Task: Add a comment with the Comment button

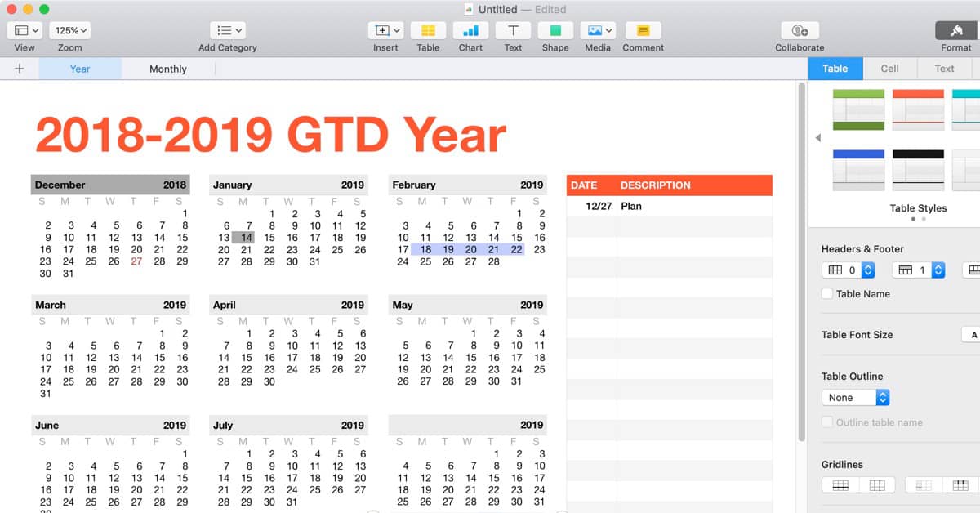Action: tap(643, 31)
